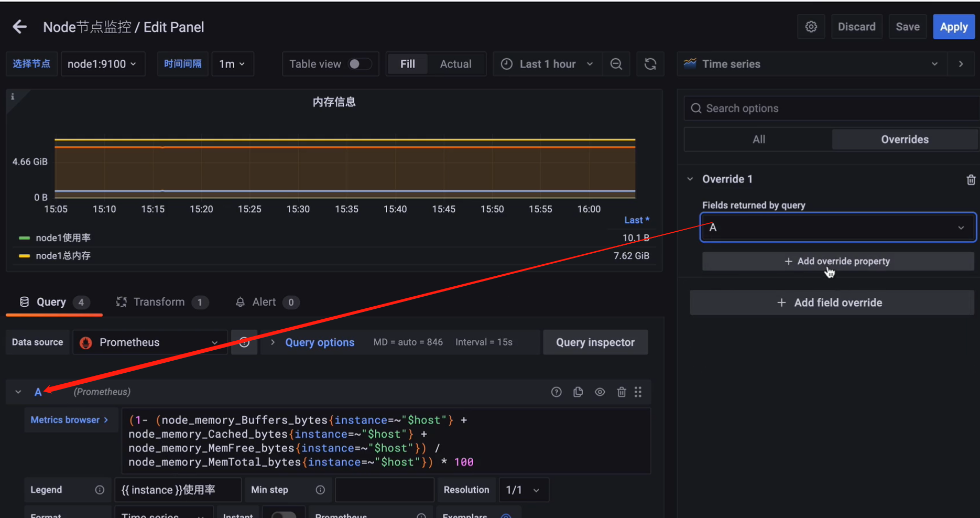Open the Metrics browser link

click(70, 419)
